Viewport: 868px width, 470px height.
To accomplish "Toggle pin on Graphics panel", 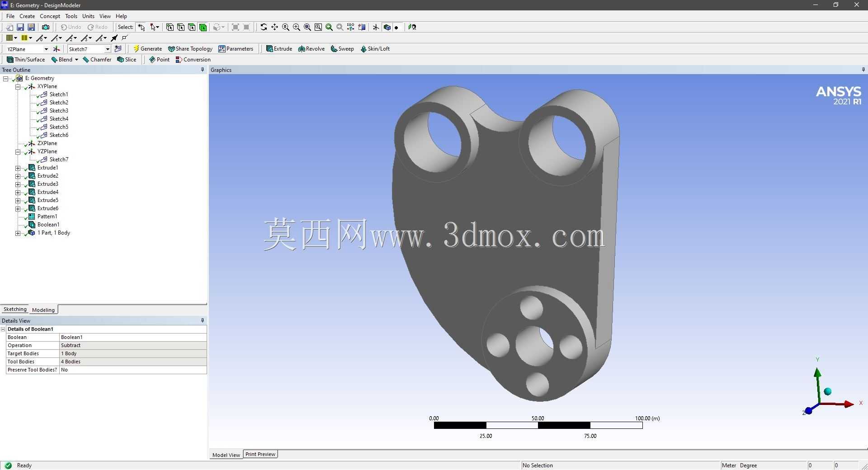I will tap(863, 70).
